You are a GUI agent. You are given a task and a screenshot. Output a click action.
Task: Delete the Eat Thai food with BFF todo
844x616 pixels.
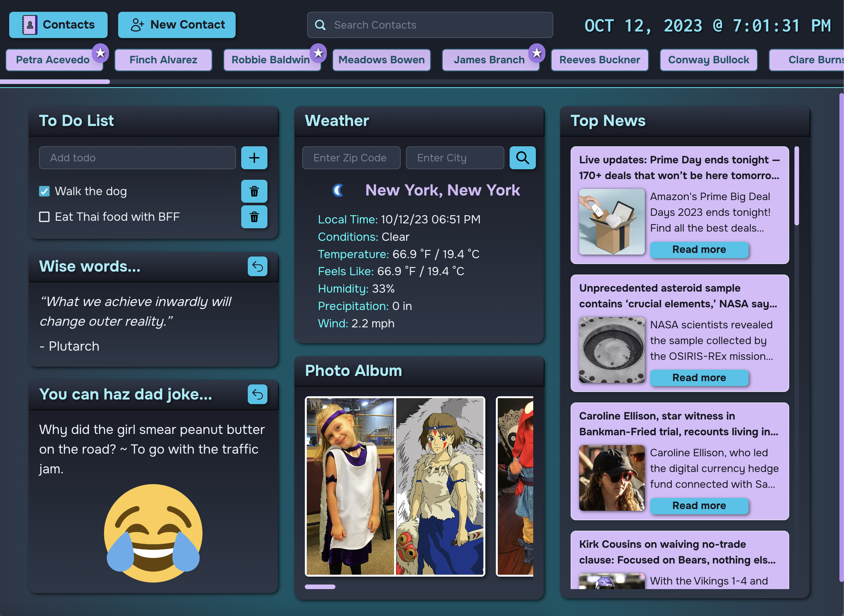point(254,216)
